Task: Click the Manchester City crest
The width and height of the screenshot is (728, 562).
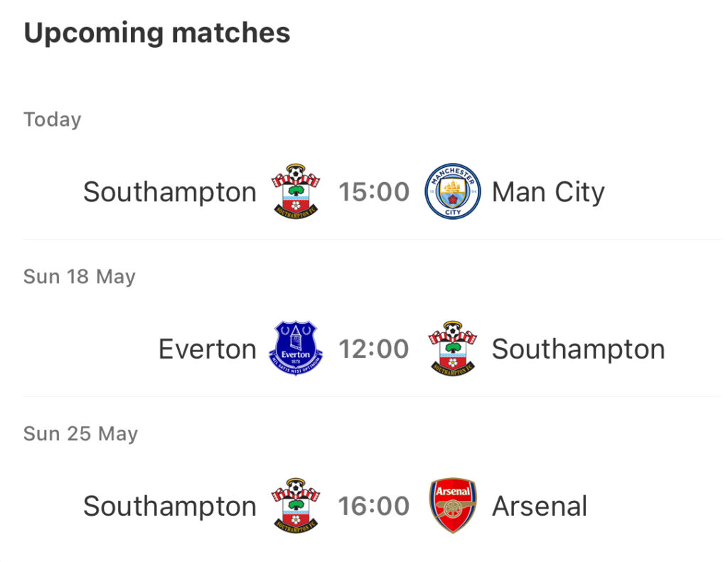Action: click(453, 191)
